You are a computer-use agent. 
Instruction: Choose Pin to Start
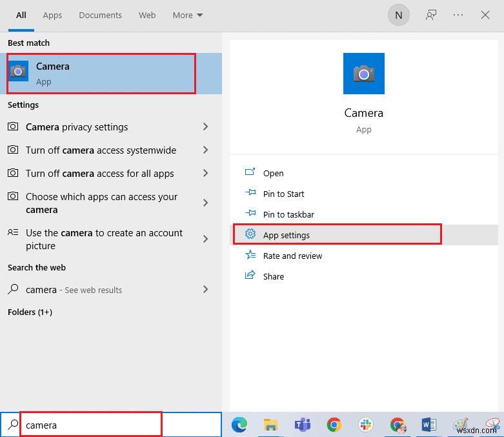click(365, 194)
